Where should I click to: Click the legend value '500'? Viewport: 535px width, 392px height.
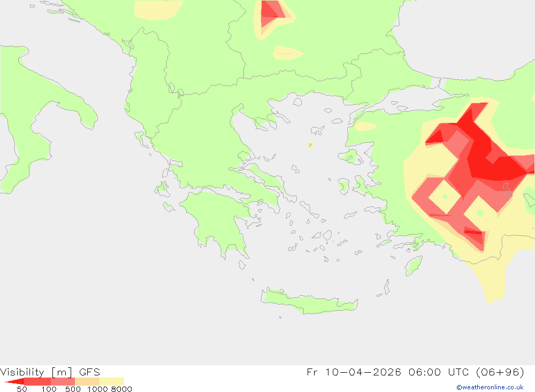[x=73, y=389]
